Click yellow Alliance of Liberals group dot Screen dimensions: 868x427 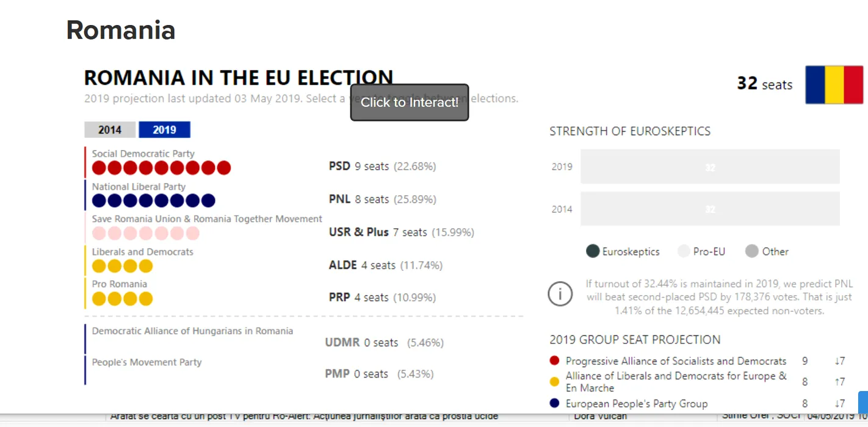[x=554, y=382]
